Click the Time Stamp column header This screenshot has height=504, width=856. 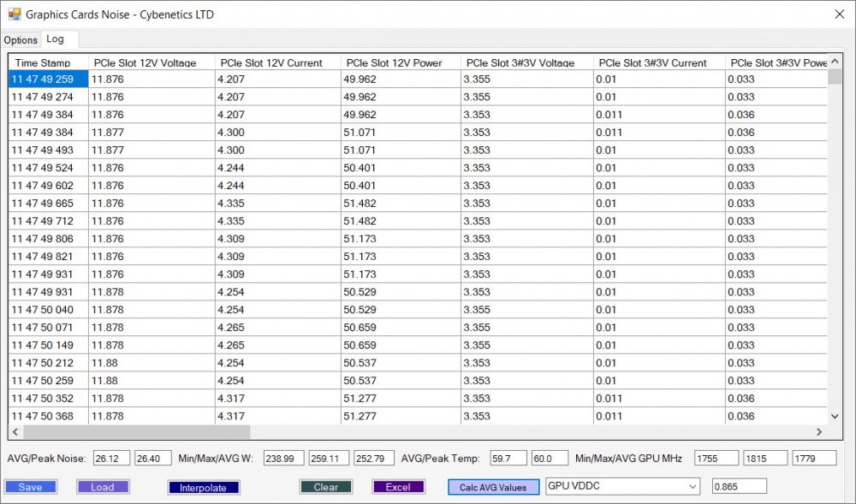click(x=44, y=63)
